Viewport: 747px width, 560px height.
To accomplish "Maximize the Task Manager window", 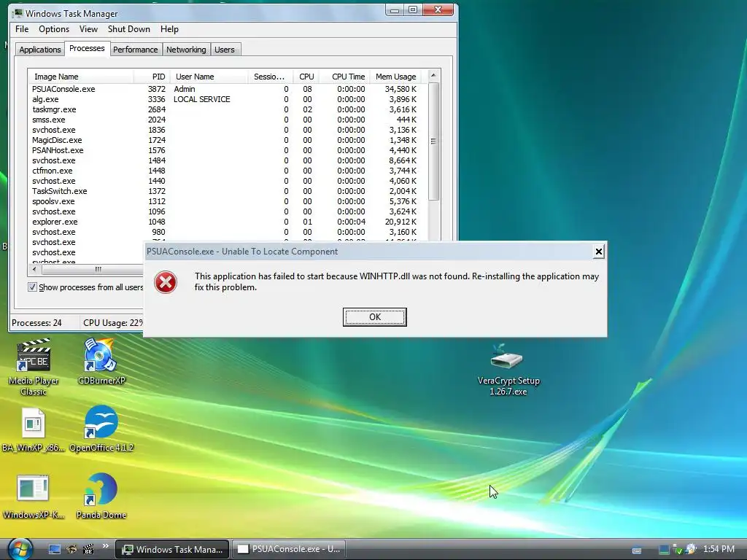I will coord(413,10).
